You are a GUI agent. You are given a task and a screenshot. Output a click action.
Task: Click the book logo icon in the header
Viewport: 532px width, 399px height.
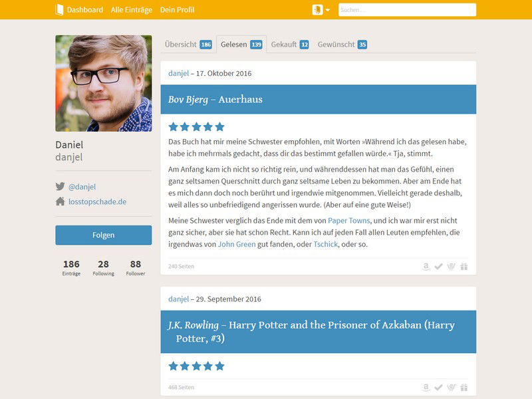[x=59, y=9]
